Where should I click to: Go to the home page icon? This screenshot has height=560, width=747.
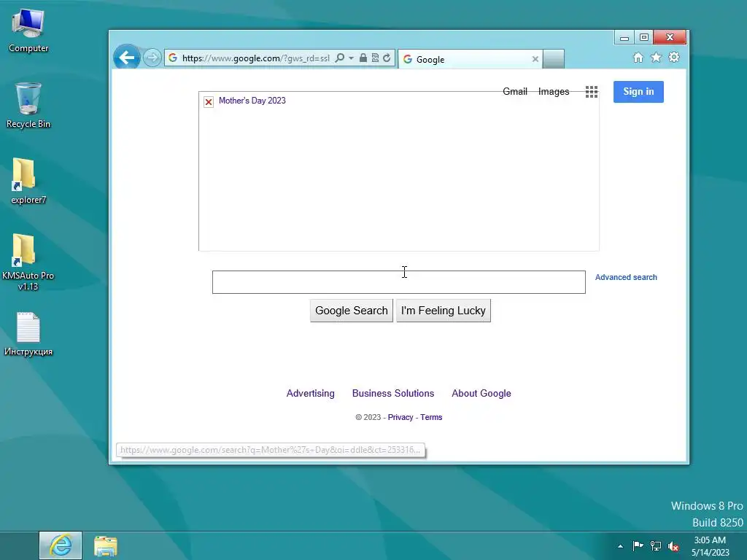[638, 58]
